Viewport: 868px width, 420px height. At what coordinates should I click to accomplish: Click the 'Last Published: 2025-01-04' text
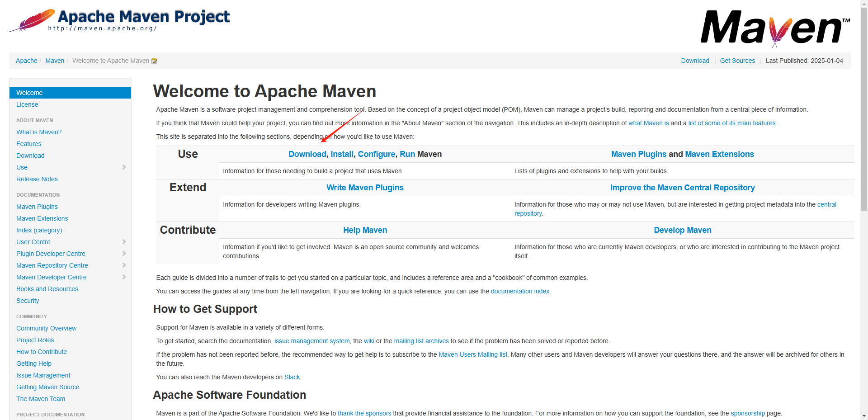pos(804,61)
